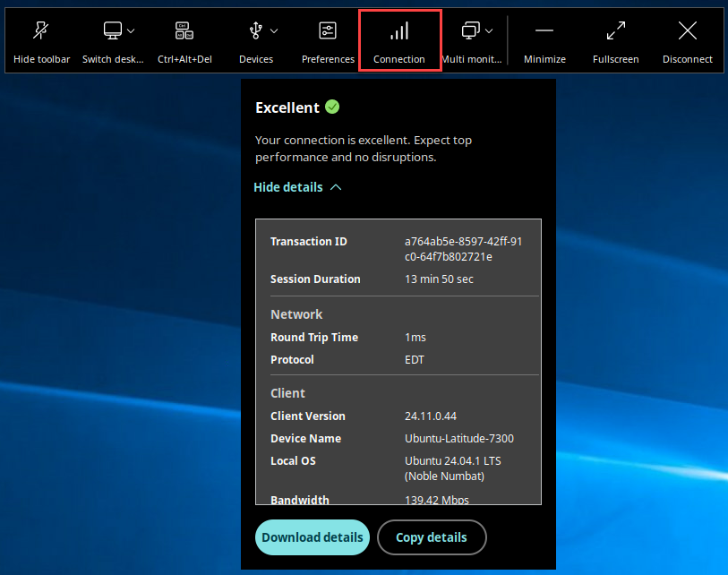Screen dimensions: 728x575
Task: Click the Download details button
Action: tap(313, 537)
